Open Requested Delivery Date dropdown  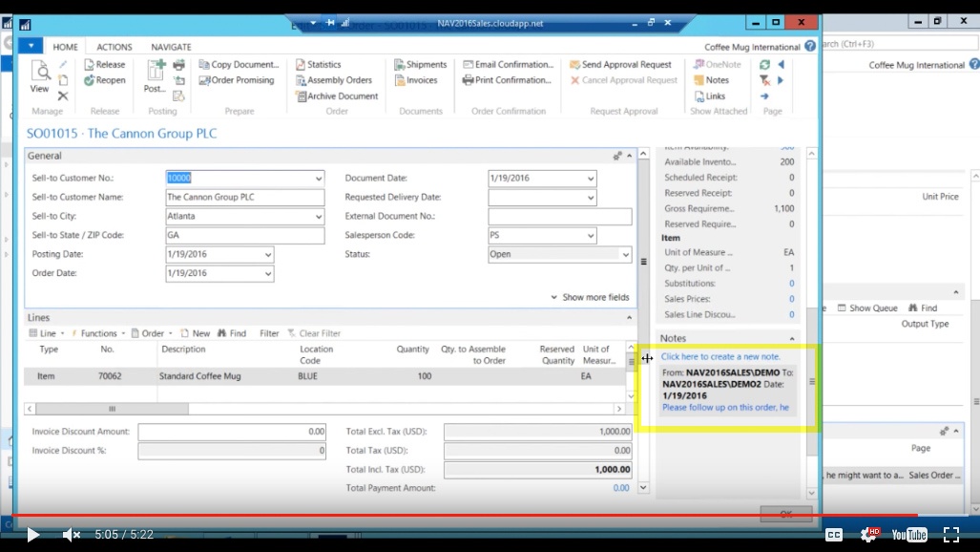click(x=590, y=198)
